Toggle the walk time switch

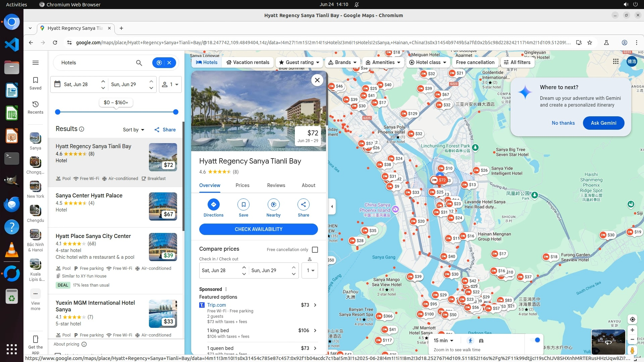(535, 340)
